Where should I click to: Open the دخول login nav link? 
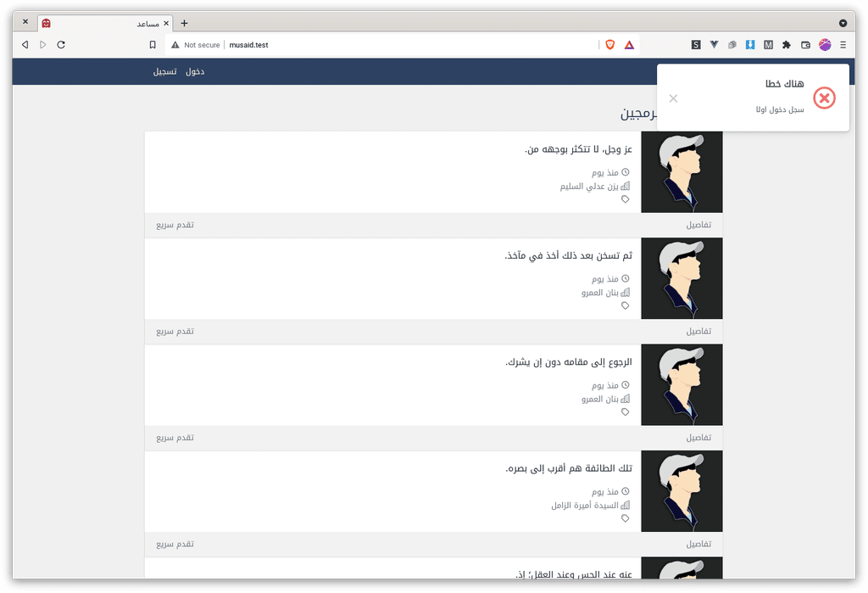pos(195,71)
